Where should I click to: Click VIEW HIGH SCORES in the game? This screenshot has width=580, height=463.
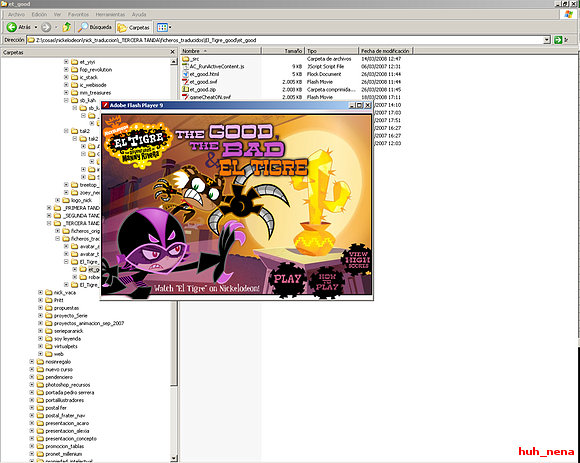[x=358, y=260]
